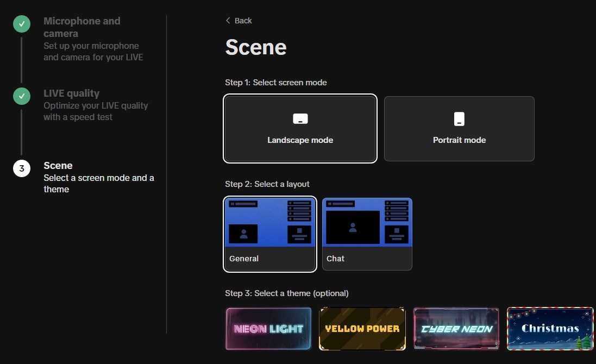Image resolution: width=596 pixels, height=364 pixels.
Task: Choose the General layout label
Action: (x=244, y=259)
